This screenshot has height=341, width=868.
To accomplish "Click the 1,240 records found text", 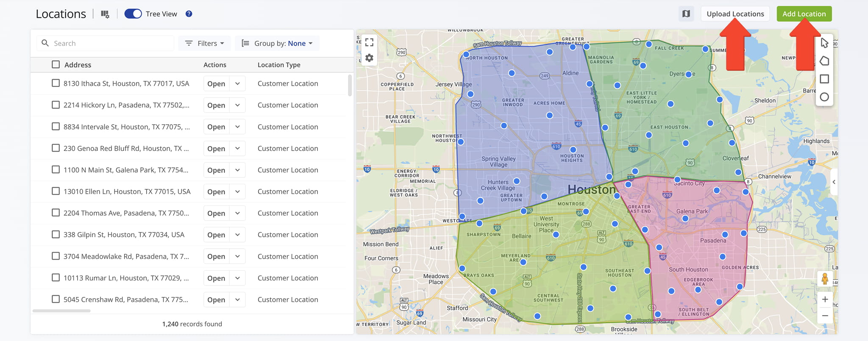I will click(x=192, y=324).
